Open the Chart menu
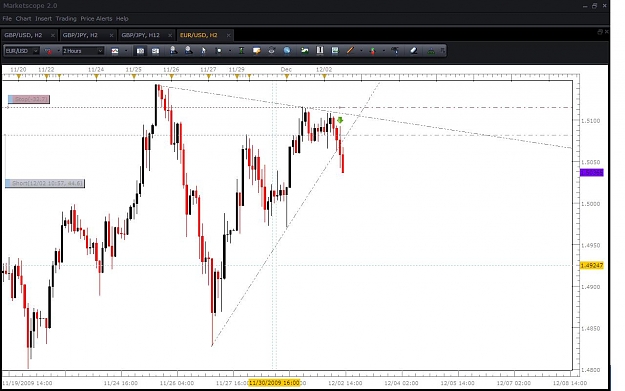The image size is (625, 391). point(23,19)
